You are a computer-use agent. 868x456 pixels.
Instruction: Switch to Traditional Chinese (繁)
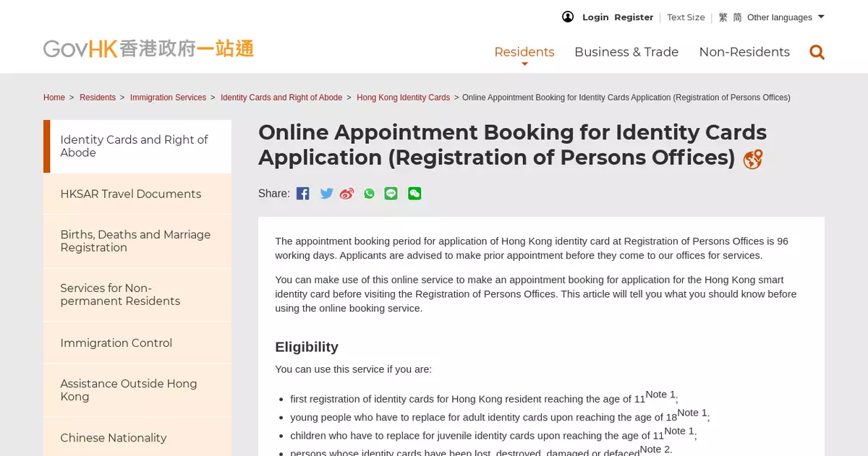coord(723,17)
